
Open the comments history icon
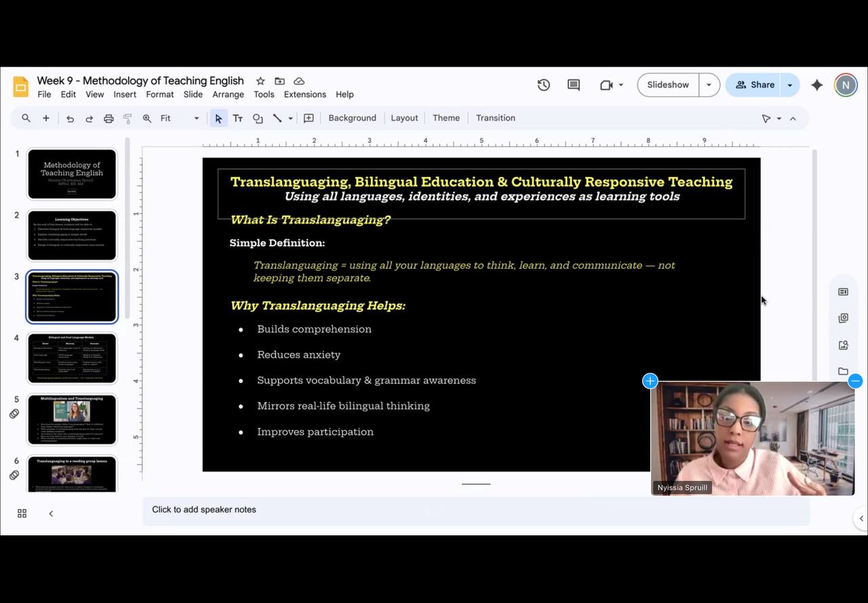coord(574,85)
